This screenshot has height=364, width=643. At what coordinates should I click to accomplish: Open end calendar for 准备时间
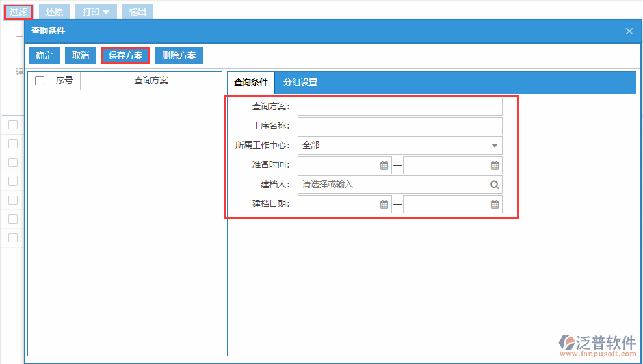[495, 165]
